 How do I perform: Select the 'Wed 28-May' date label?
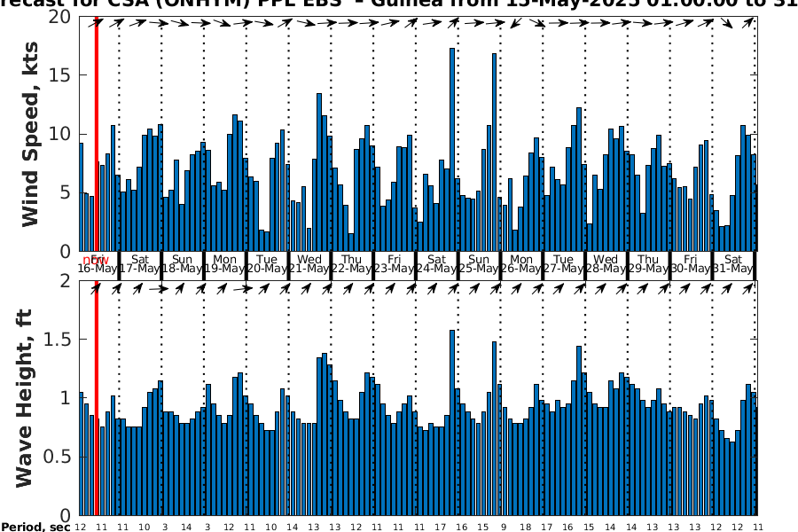[606, 263]
